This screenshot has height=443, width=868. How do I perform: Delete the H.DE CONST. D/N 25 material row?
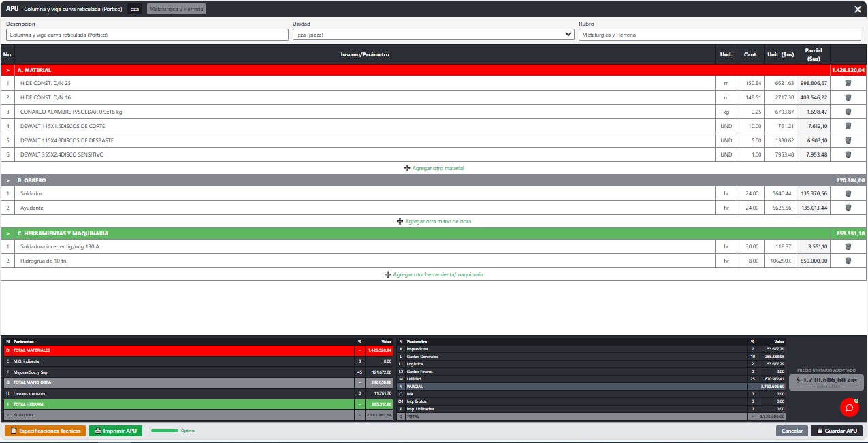coord(848,83)
